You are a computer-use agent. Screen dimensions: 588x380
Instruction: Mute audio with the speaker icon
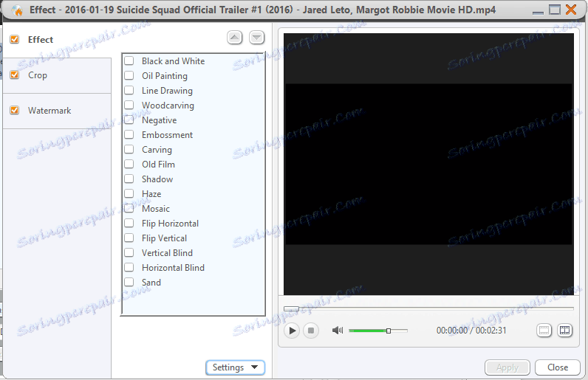pyautogui.click(x=338, y=330)
